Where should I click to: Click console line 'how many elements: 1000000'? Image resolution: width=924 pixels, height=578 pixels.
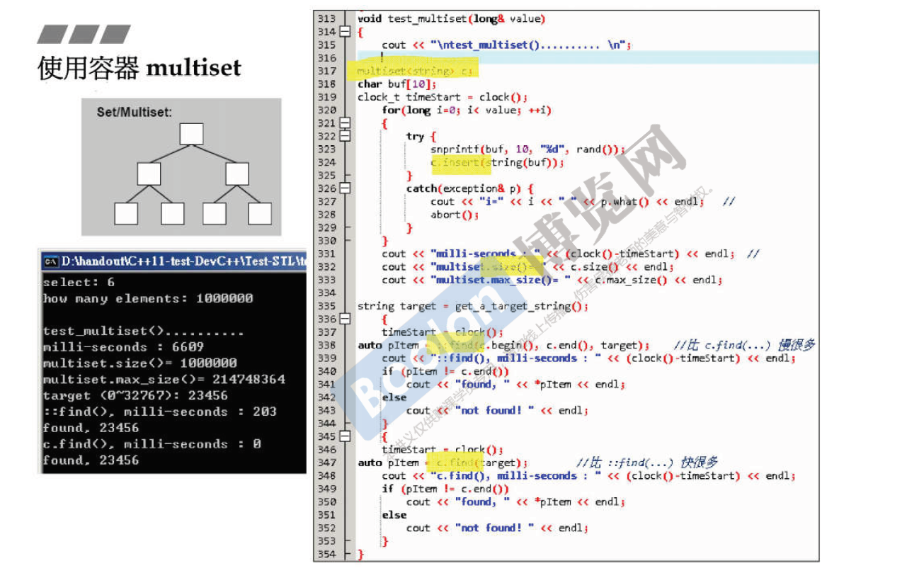coord(148,298)
